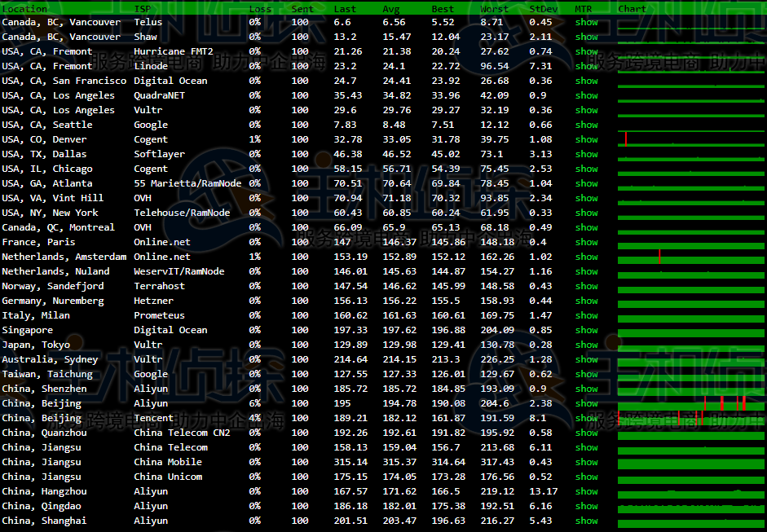Viewport: 767px width, 532px height.
Task: Click the chart for Sydney Vultr row
Action: pos(691,359)
